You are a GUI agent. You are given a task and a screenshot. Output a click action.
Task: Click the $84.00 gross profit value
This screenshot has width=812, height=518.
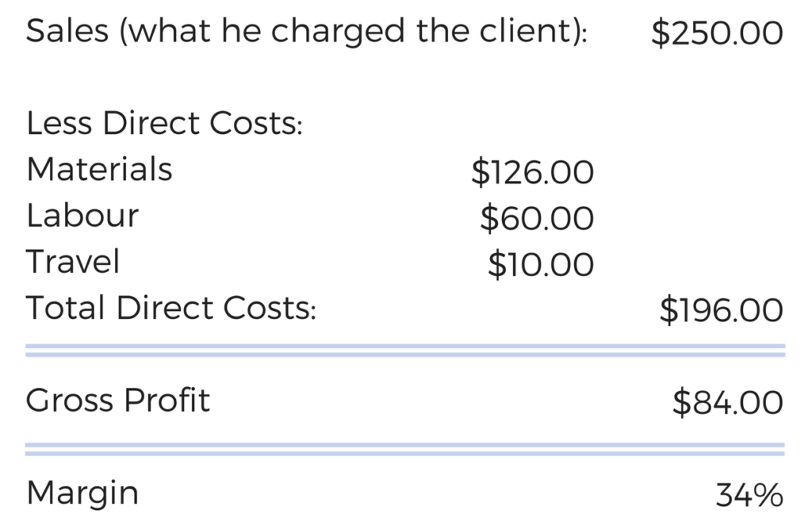click(728, 402)
